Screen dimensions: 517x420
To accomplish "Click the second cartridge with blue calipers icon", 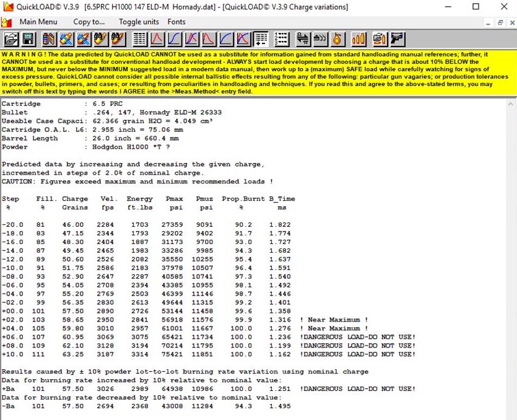I will pos(84,39).
